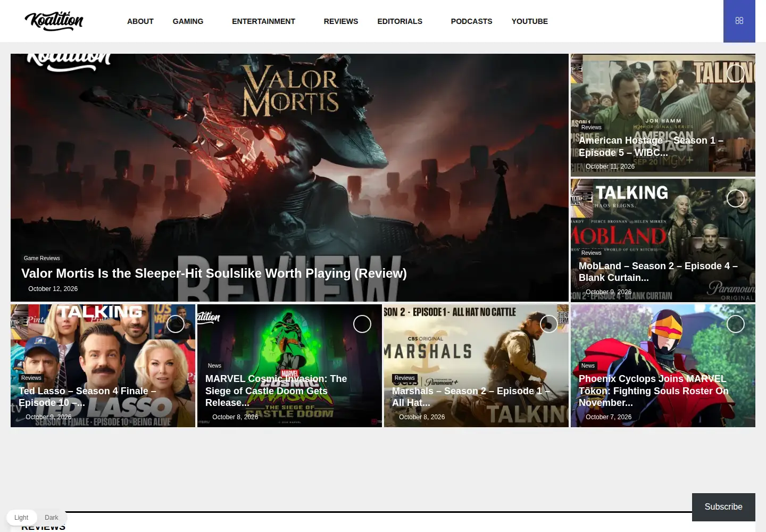Viewport: 766px width, 532px height.
Task: Go to the PODCASTS page
Action: [x=471, y=21]
